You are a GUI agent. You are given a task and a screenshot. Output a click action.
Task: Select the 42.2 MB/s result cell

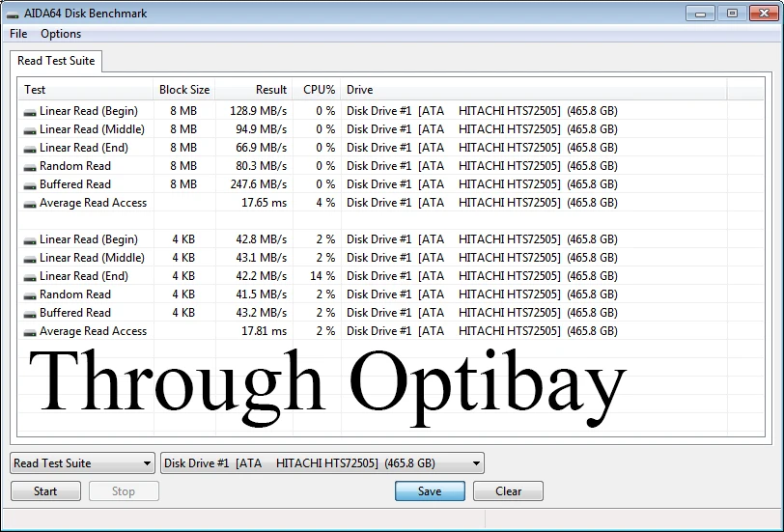pyautogui.click(x=261, y=276)
